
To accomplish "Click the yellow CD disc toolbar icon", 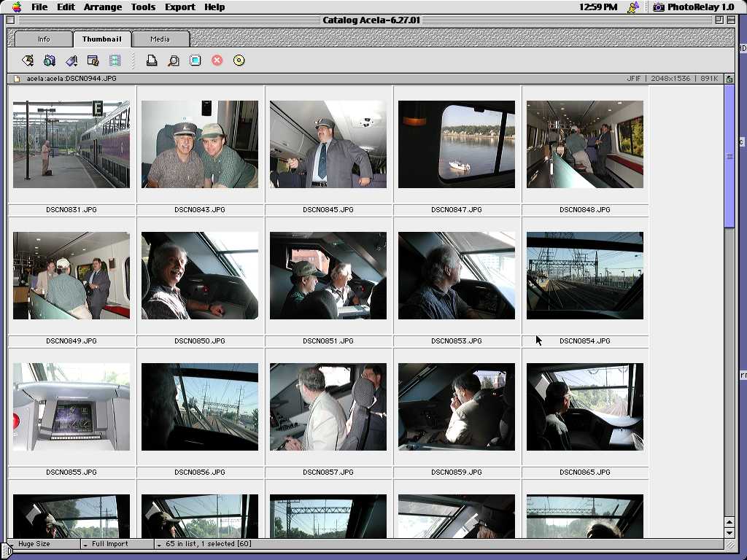I will tap(239, 61).
